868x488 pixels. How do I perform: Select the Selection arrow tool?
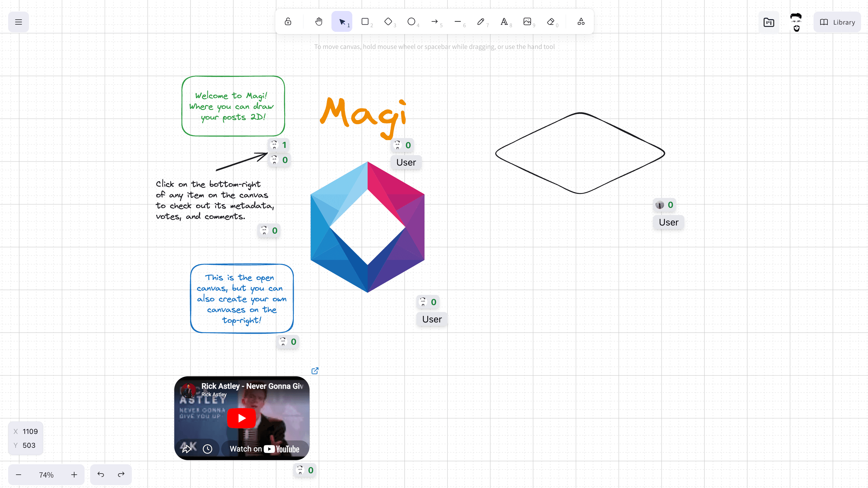coord(342,22)
